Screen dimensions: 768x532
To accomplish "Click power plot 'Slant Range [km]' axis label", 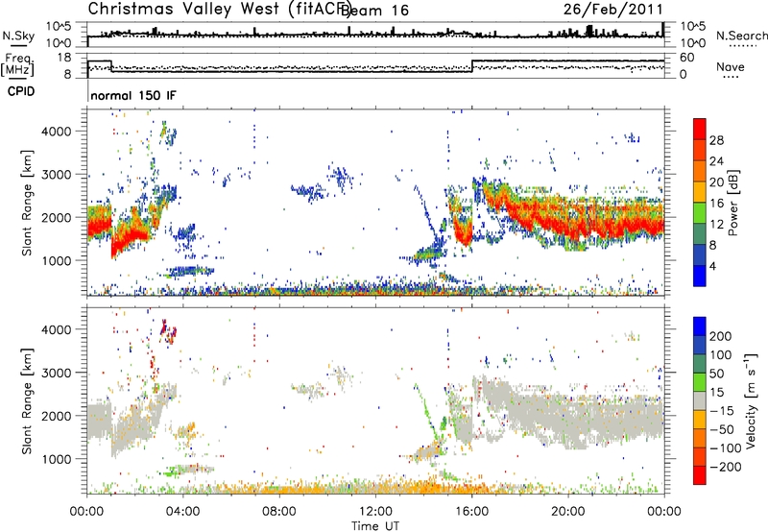I will [27, 203].
